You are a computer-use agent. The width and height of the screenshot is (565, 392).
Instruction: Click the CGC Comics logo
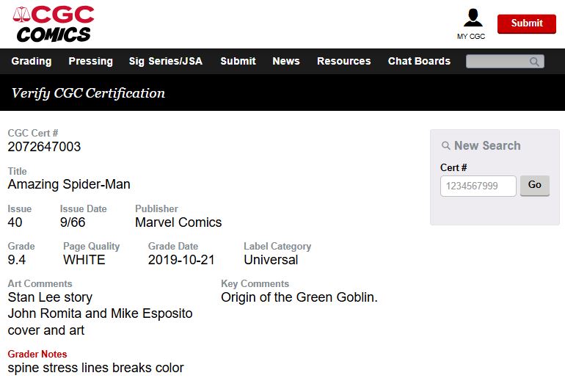(54, 24)
